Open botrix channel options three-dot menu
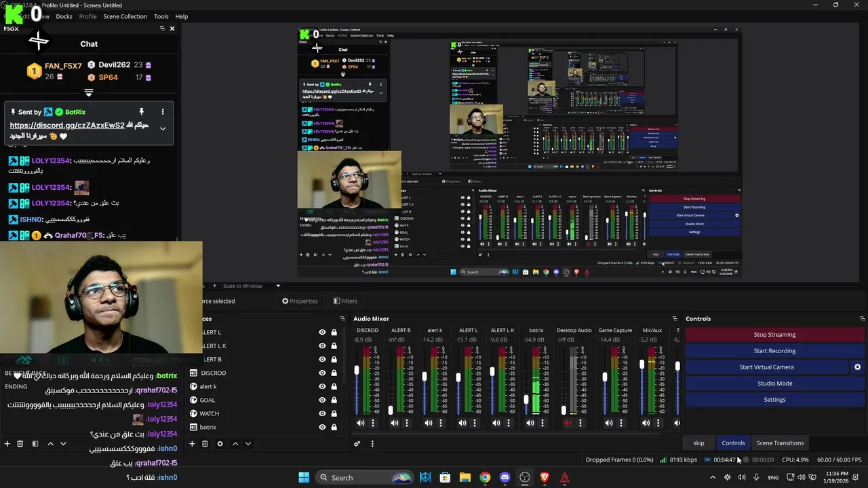The image size is (868, 488). click(542, 423)
